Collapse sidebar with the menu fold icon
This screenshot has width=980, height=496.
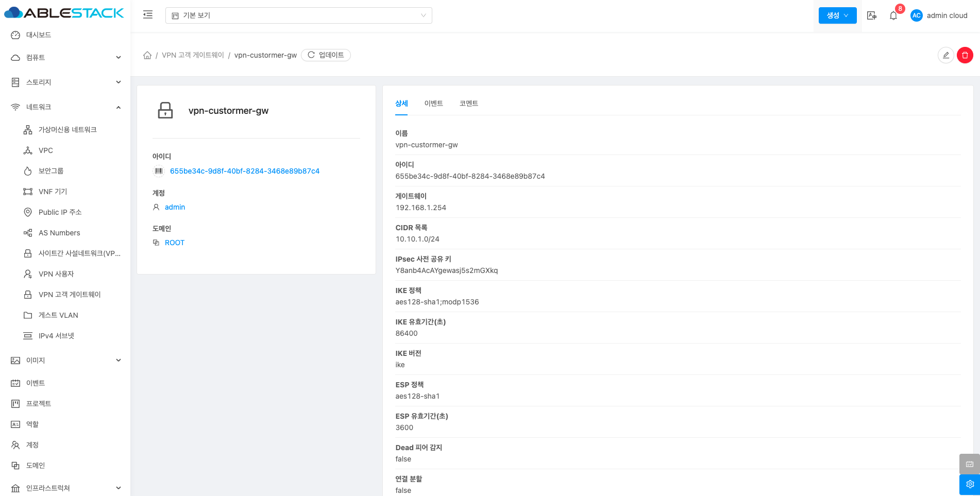click(148, 15)
